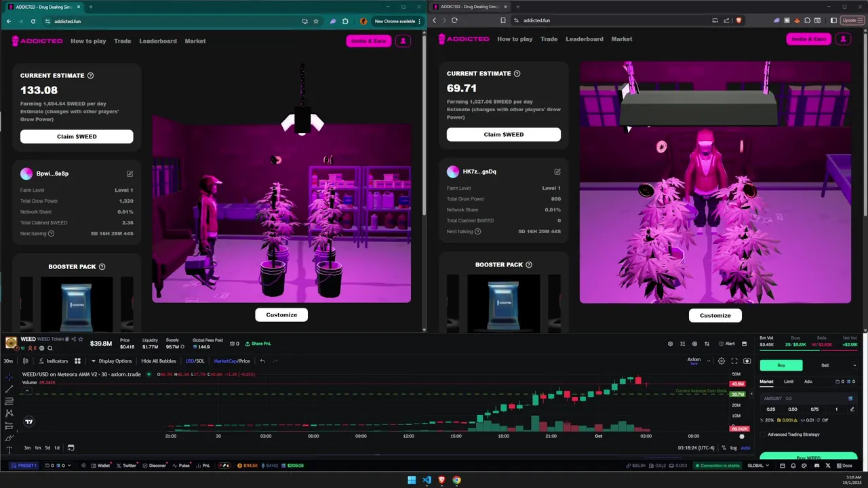Toggle MarketCap/Price chart mode
Image resolution: width=868 pixels, height=488 pixels.
click(232, 361)
